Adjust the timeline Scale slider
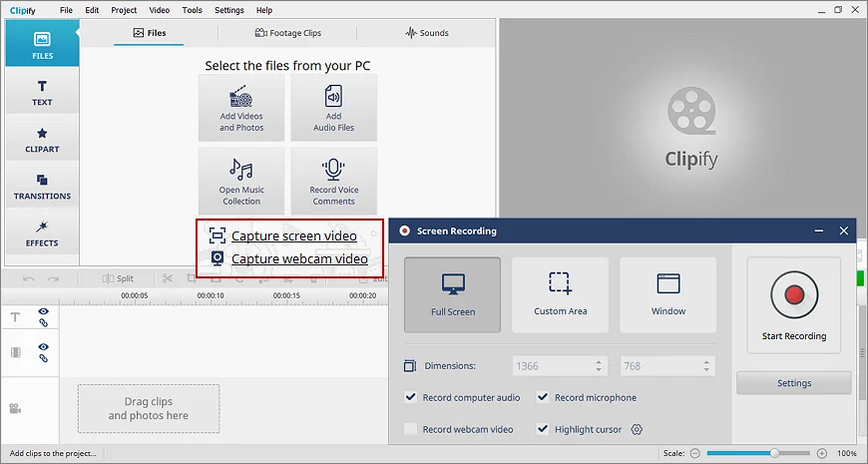The width and height of the screenshot is (868, 464). coord(758,453)
